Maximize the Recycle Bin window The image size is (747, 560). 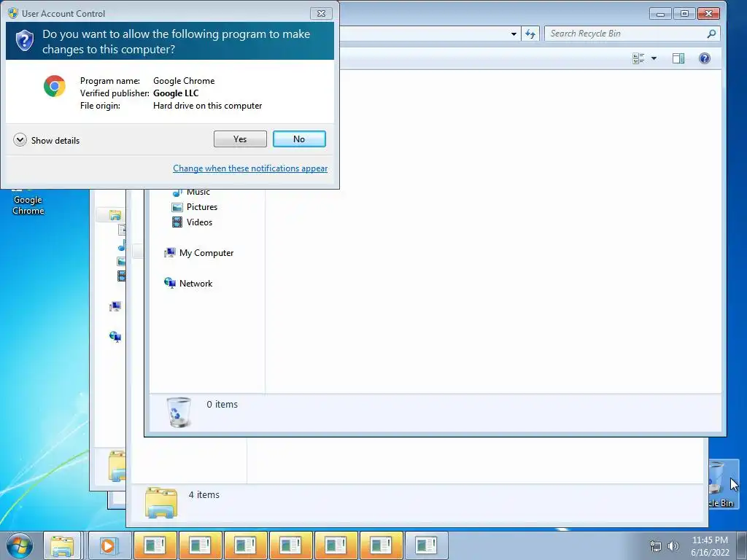(684, 14)
